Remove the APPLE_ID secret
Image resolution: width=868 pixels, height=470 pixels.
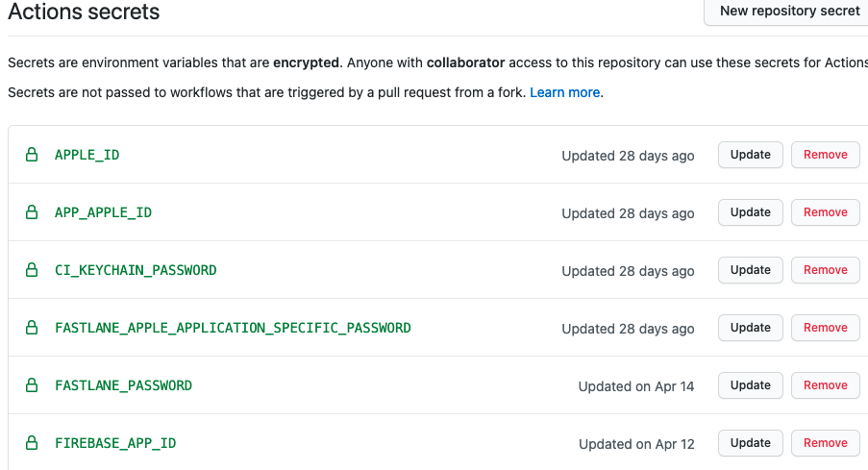coord(826,155)
